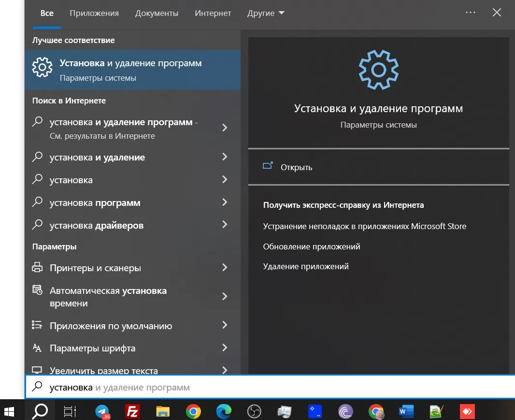Viewport: 515px width, 420px height.
Task: Expand arrow for 'установка и удаление программ' web result
Action: pyautogui.click(x=225, y=128)
